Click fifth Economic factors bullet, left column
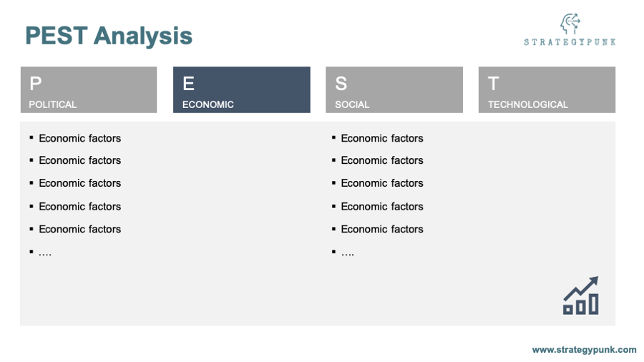The height and width of the screenshot is (362, 644). (79, 229)
